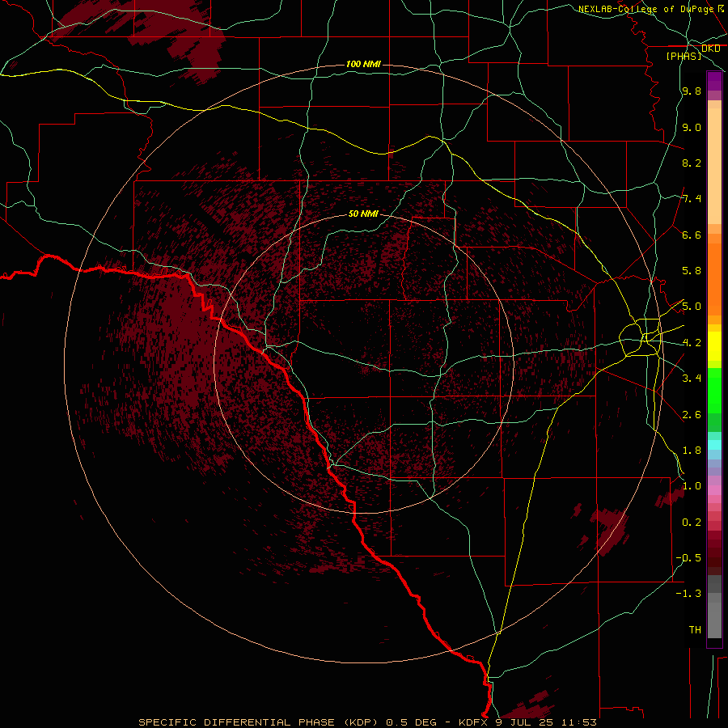Click the light peach segment of the color bar
This screenshot has height=728, width=728.
tap(714, 166)
